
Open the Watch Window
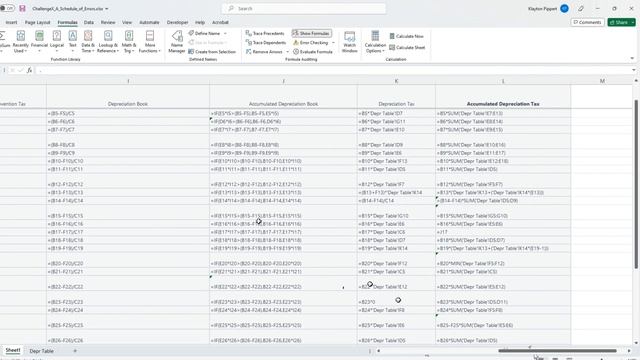point(349,42)
